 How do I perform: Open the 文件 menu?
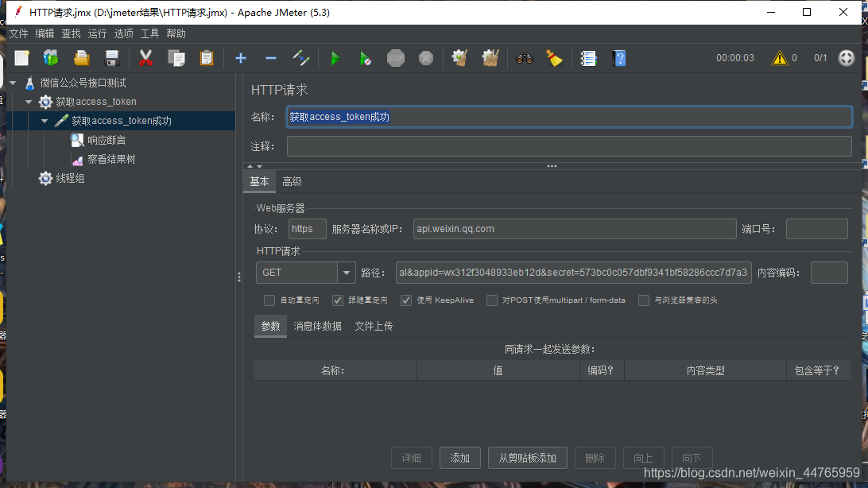click(x=18, y=33)
